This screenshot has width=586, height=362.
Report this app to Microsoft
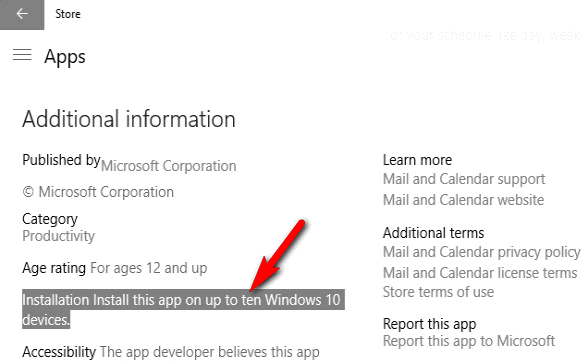(x=469, y=341)
